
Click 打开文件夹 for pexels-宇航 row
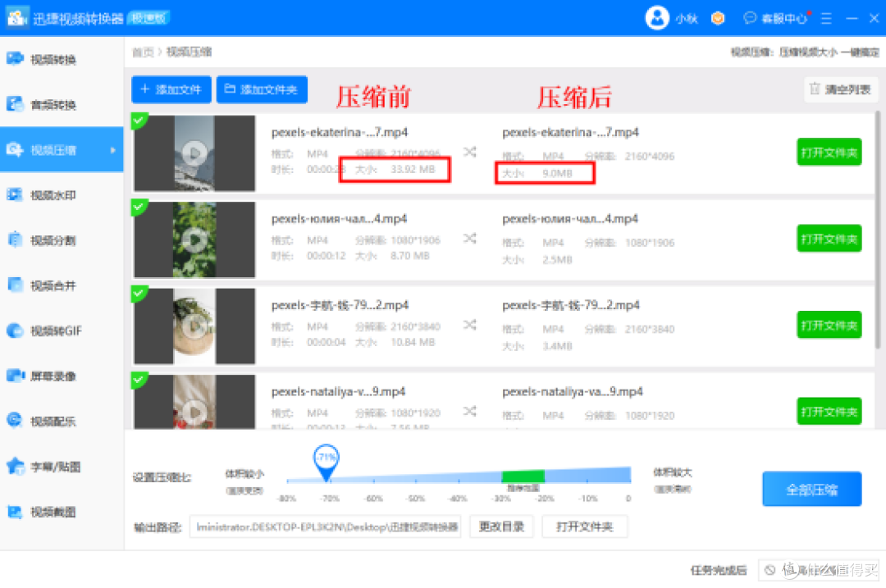[829, 326]
